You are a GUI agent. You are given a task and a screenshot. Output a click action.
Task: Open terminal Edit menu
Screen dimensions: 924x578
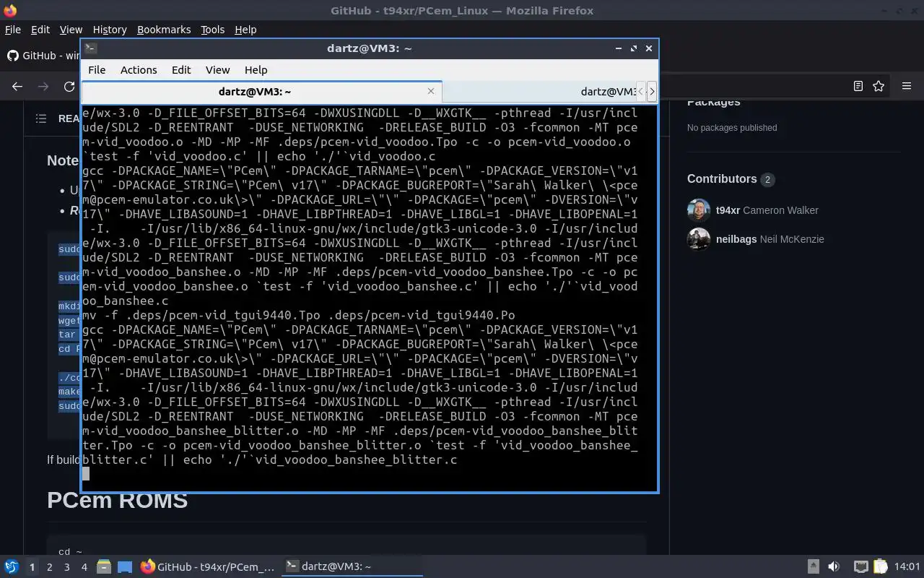[181, 70]
